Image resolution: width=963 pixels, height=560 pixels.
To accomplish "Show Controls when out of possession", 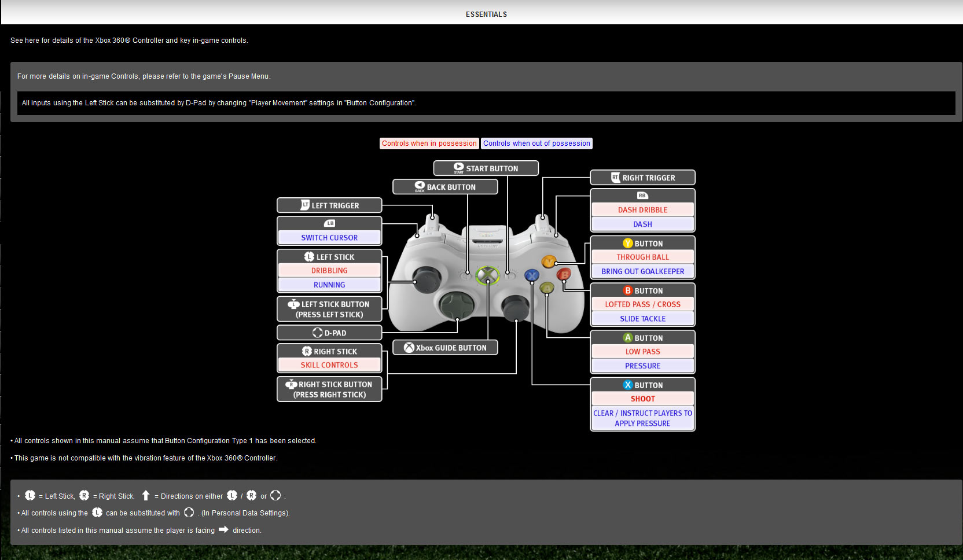I will click(x=537, y=143).
